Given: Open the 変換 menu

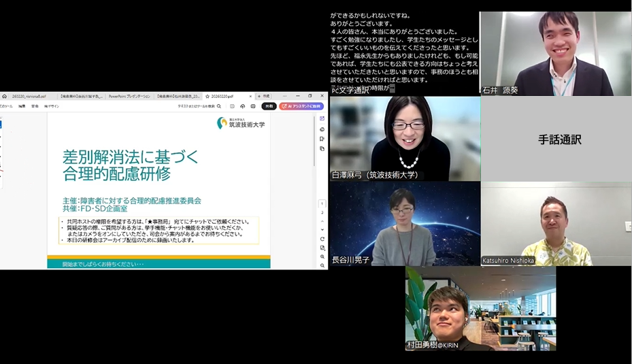Looking at the screenshot, I should (35, 106).
